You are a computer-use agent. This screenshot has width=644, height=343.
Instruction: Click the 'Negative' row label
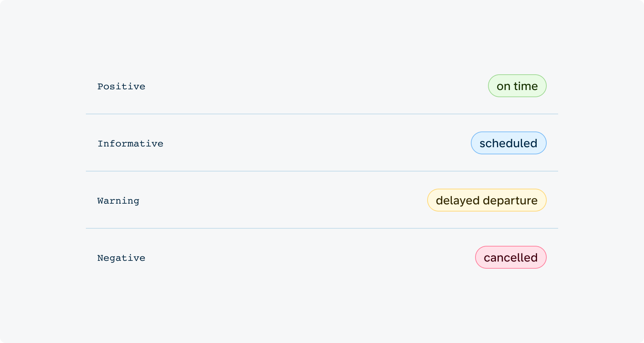click(121, 257)
